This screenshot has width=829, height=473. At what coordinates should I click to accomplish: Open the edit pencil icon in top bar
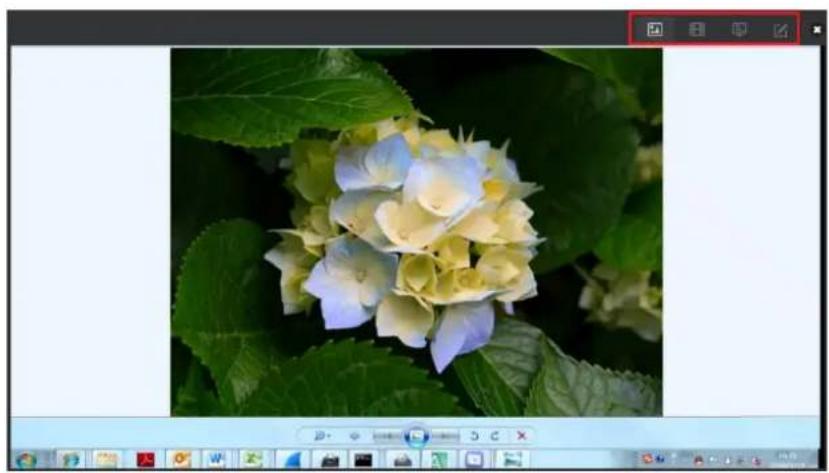pyautogui.click(x=780, y=30)
